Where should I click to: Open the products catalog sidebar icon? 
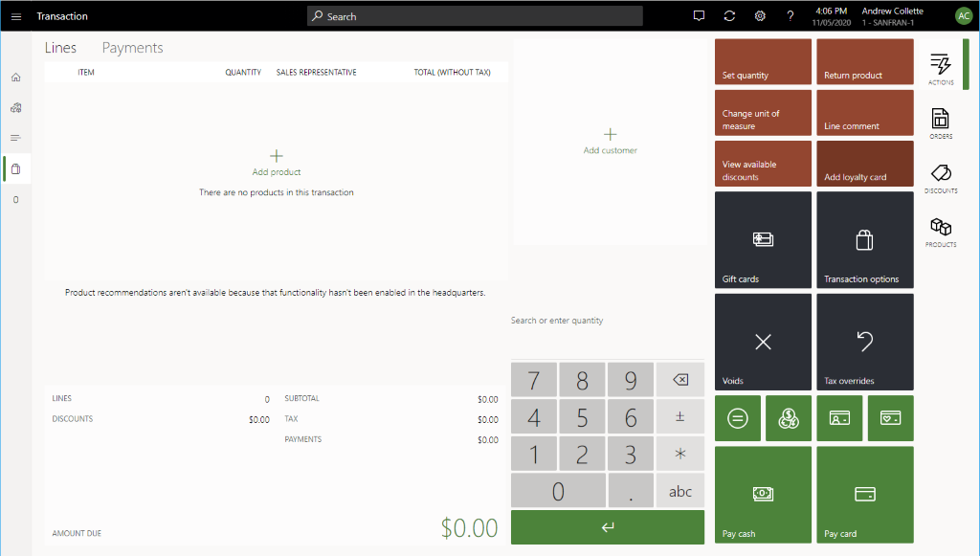[x=16, y=108]
